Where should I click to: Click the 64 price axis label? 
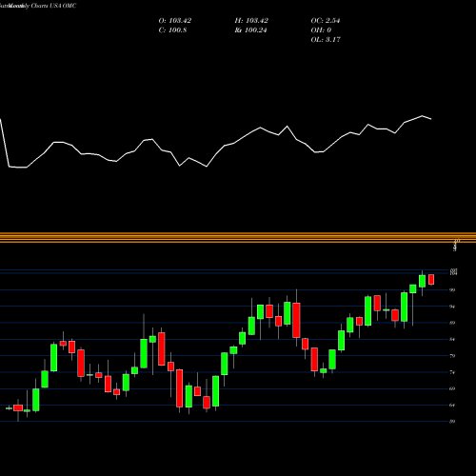[x=452, y=406]
